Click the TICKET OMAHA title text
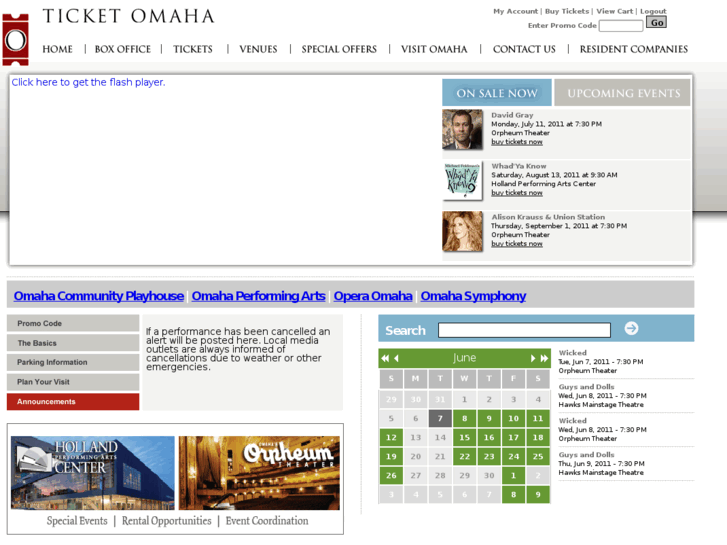 coord(128,16)
